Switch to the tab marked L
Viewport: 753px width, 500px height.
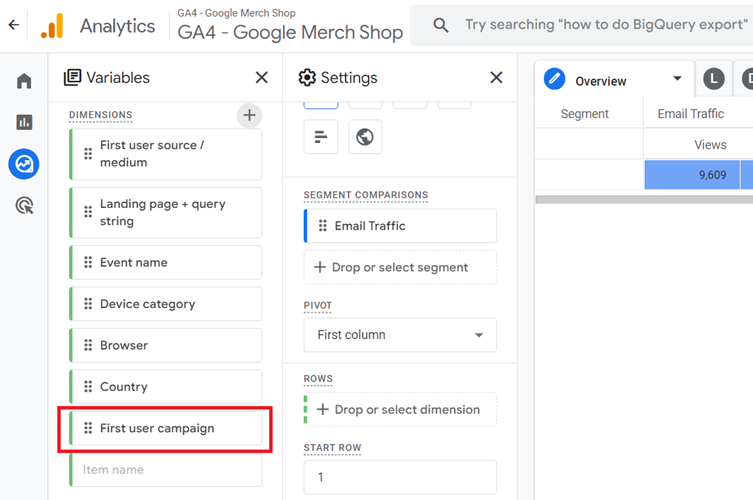click(713, 79)
